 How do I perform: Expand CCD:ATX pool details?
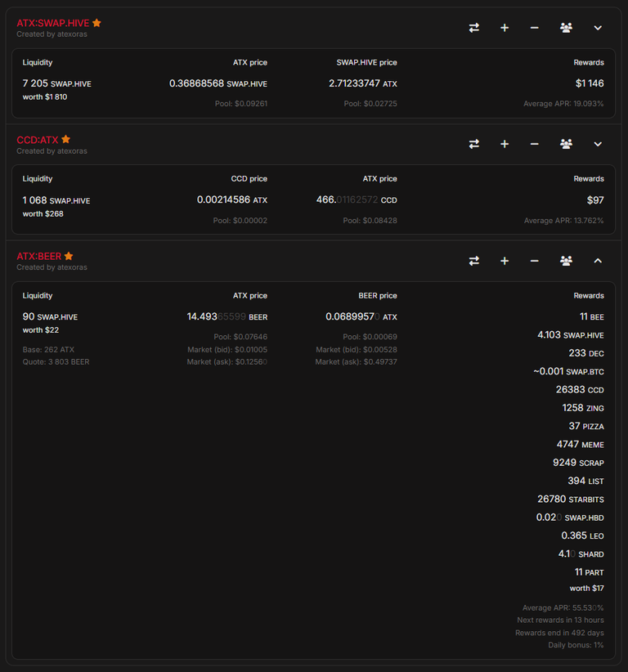[x=598, y=144]
